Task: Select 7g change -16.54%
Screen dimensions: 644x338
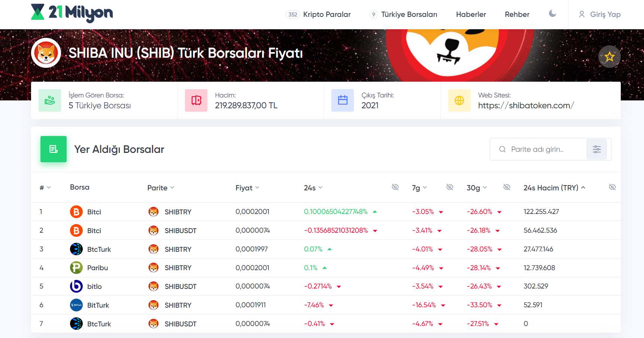Action: click(x=424, y=305)
